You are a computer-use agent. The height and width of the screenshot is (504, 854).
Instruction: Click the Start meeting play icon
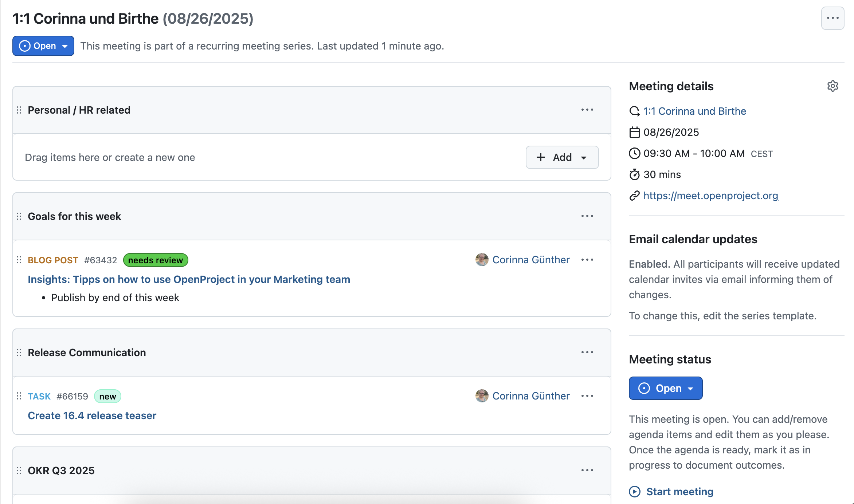pos(635,491)
